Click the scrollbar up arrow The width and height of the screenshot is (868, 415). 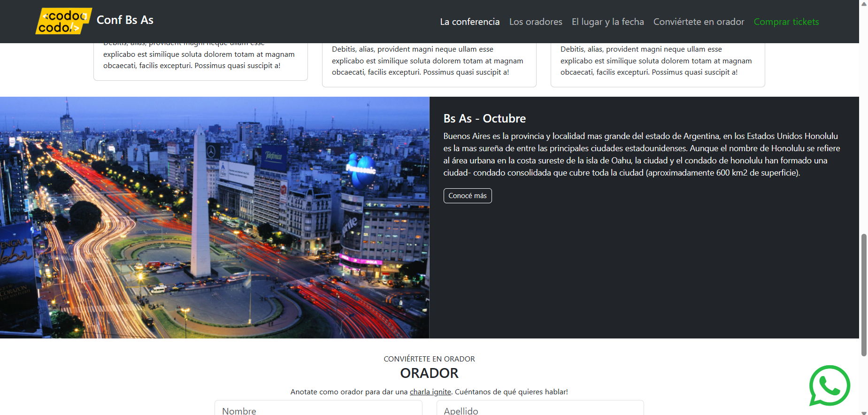[x=864, y=4]
